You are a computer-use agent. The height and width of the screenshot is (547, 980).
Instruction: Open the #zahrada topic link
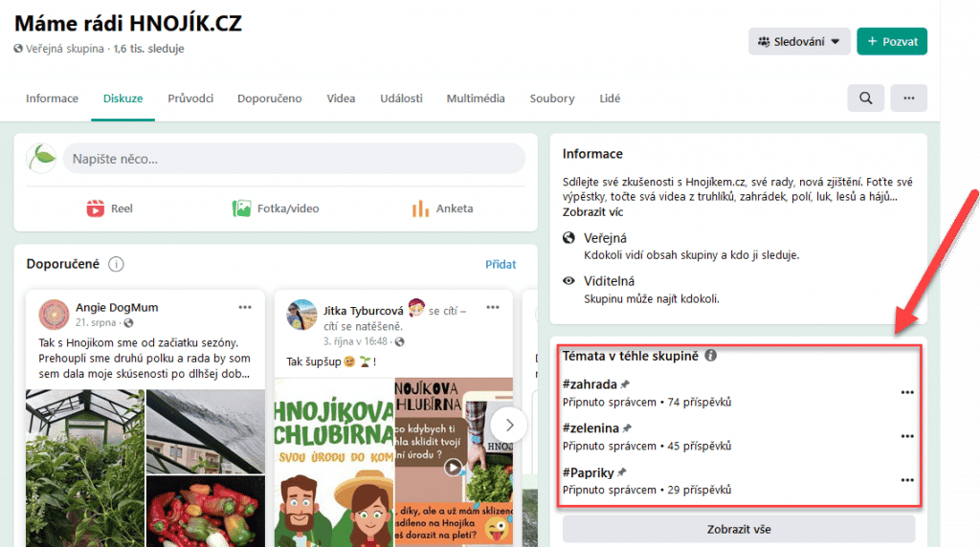590,384
